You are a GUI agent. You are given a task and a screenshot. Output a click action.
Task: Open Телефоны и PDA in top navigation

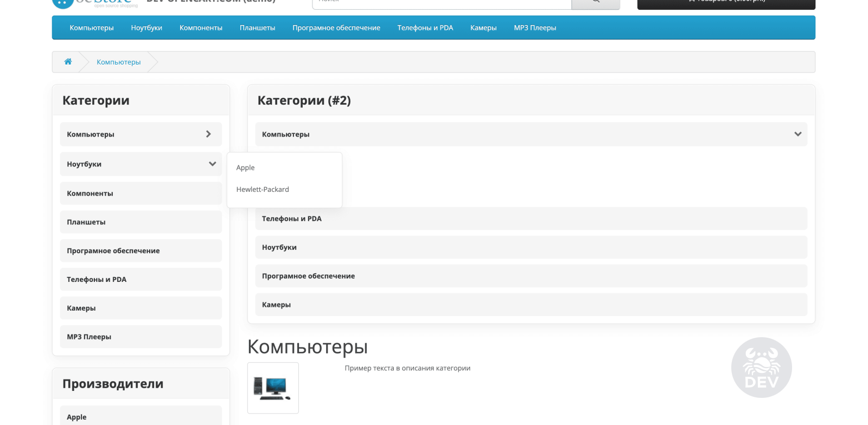[425, 28]
